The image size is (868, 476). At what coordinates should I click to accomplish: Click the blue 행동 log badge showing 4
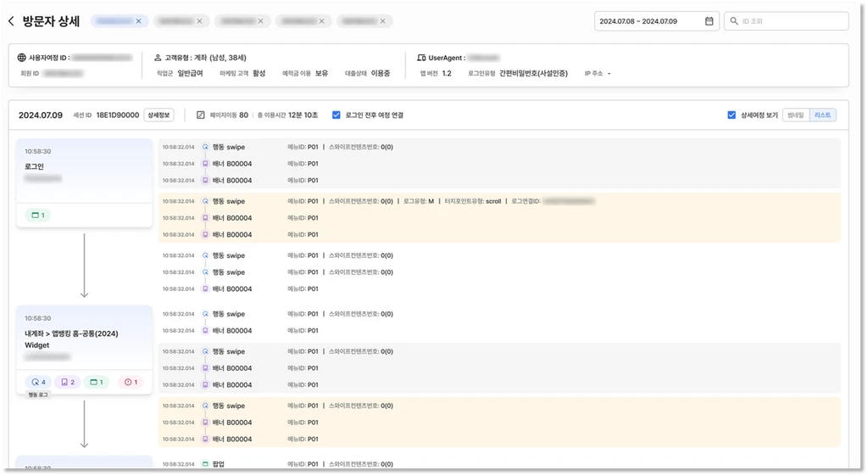[x=38, y=382]
